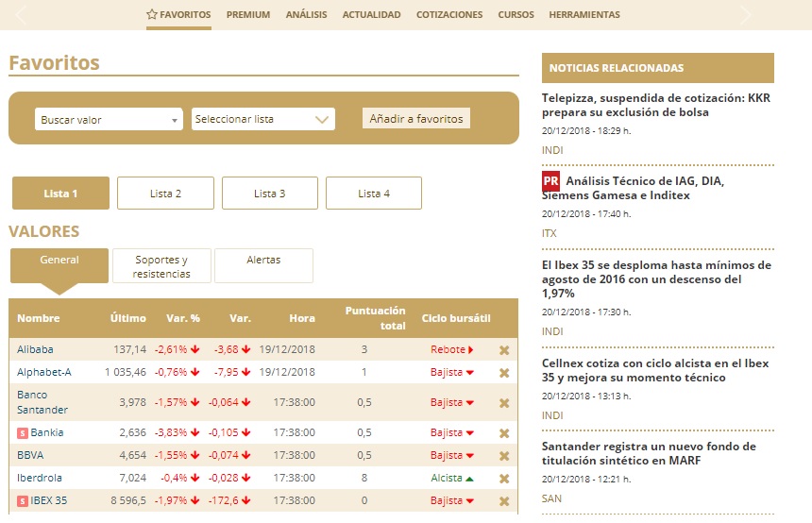Click the right arrow in navigation bar
The image size is (812, 523).
(745, 15)
